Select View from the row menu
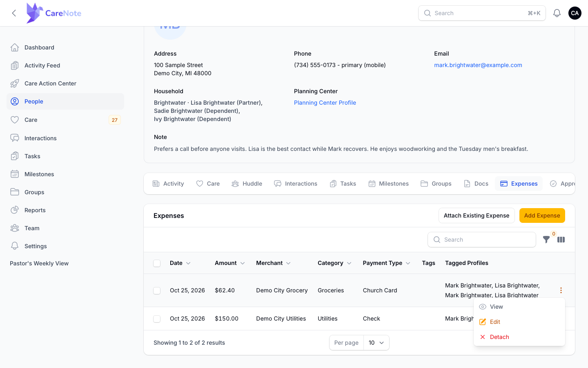 point(519,307)
